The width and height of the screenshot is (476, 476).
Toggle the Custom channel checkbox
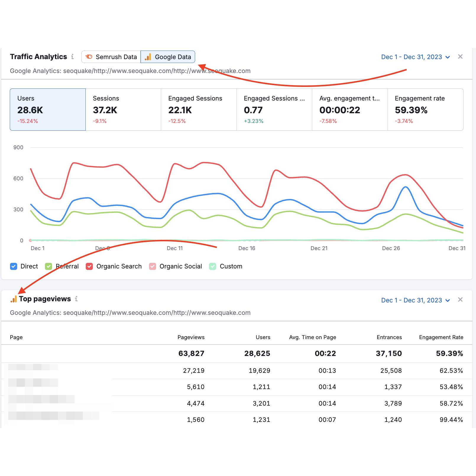[213, 266]
